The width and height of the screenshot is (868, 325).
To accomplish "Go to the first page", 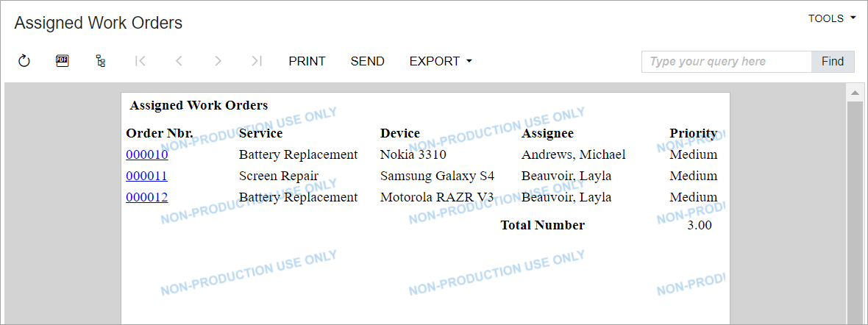I will point(140,61).
